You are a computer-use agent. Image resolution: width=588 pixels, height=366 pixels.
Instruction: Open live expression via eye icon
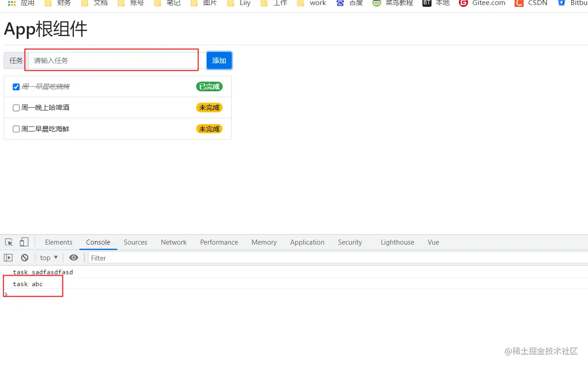pos(73,258)
